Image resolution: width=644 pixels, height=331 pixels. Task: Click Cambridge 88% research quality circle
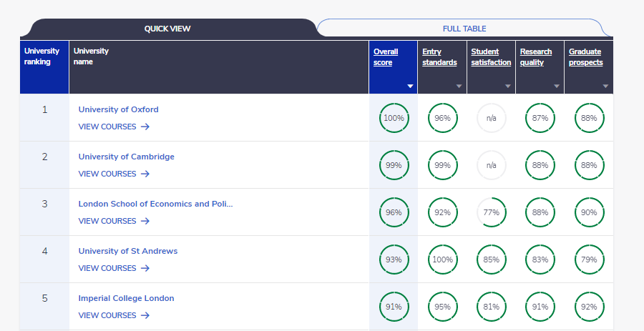540,165
